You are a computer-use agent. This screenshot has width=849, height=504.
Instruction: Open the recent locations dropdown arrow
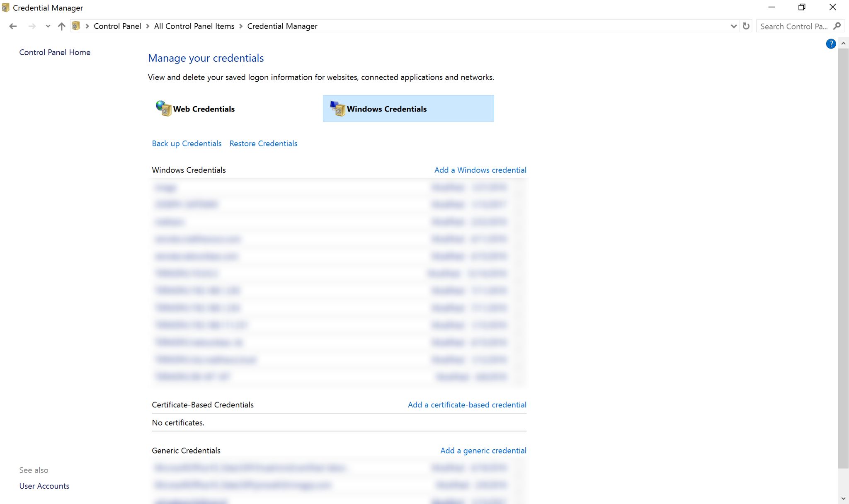(48, 26)
